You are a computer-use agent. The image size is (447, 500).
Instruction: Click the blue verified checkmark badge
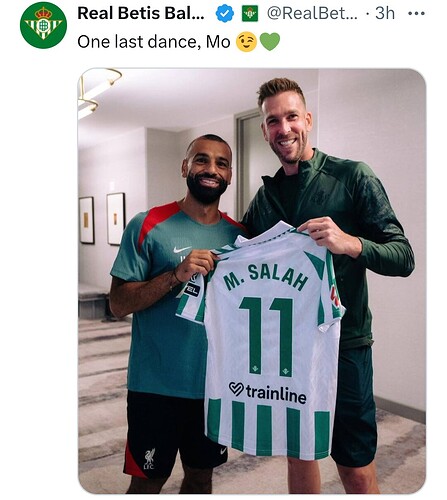click(224, 14)
